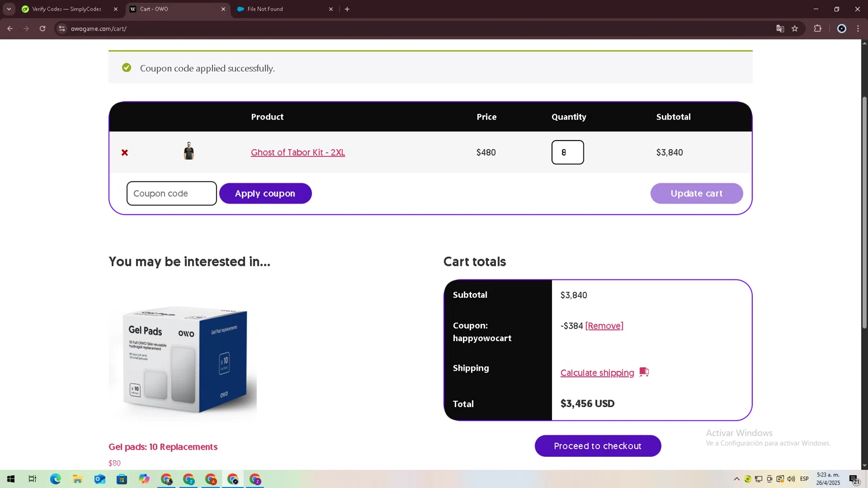Focus the Coupon code input field

[x=172, y=194]
